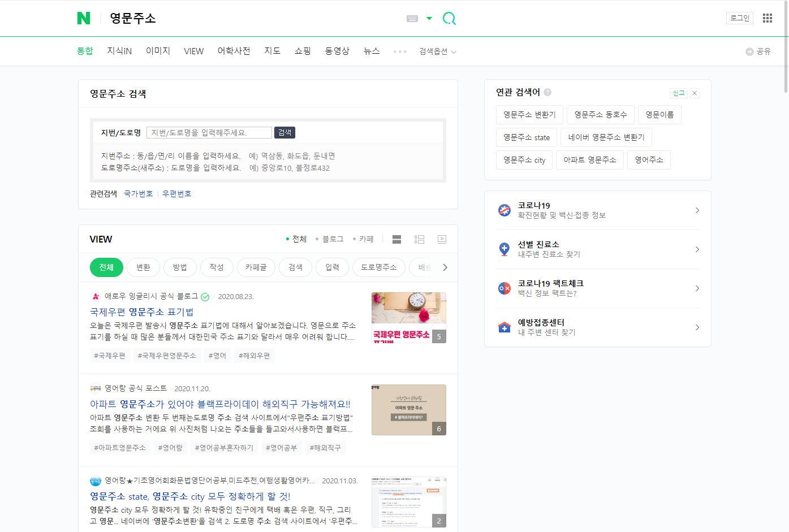Go to the 어학사전 tab
789x532 pixels.
[x=234, y=51]
